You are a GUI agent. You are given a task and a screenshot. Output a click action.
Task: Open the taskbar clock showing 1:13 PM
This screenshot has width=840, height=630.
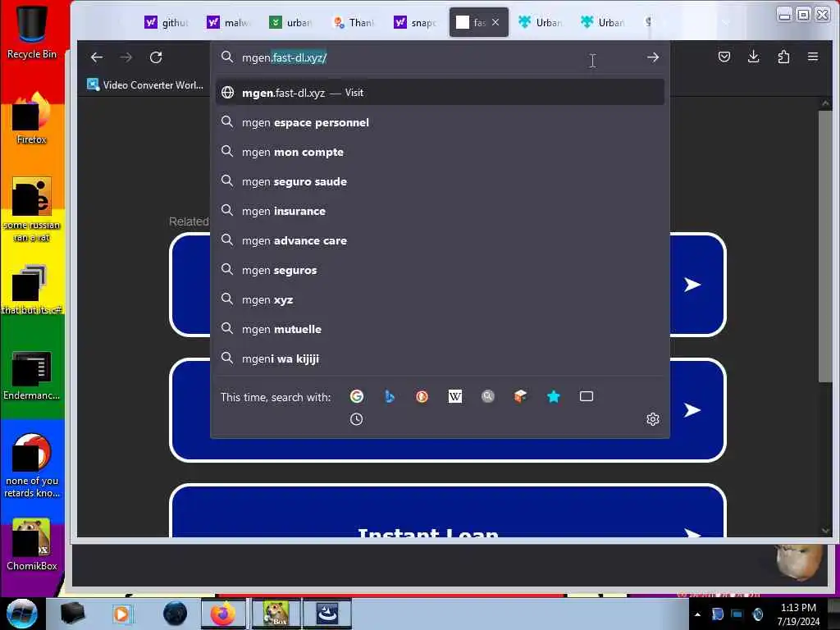pyautogui.click(x=798, y=614)
